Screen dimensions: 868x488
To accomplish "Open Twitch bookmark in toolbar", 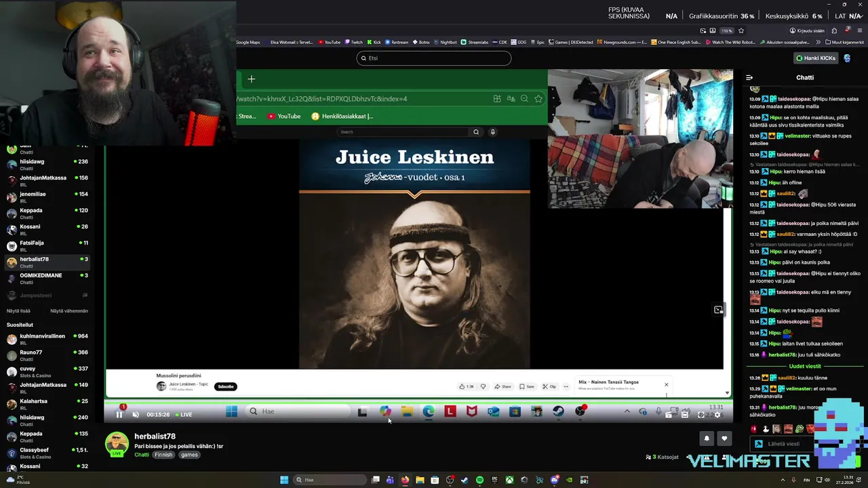I will tap(353, 42).
